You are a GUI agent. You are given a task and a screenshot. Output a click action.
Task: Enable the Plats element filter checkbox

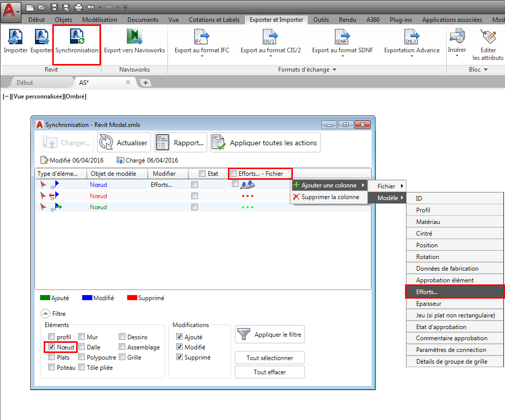pyautogui.click(x=52, y=357)
